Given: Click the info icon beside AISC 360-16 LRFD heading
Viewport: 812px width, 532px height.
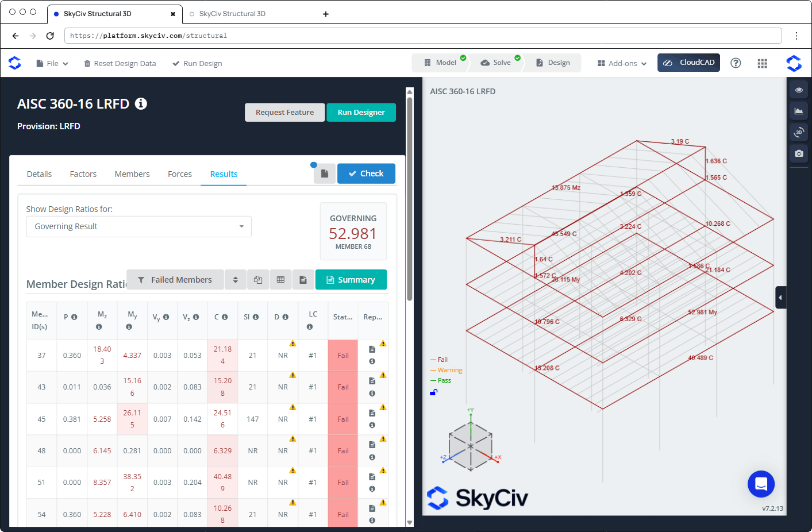Looking at the screenshot, I should [x=141, y=103].
